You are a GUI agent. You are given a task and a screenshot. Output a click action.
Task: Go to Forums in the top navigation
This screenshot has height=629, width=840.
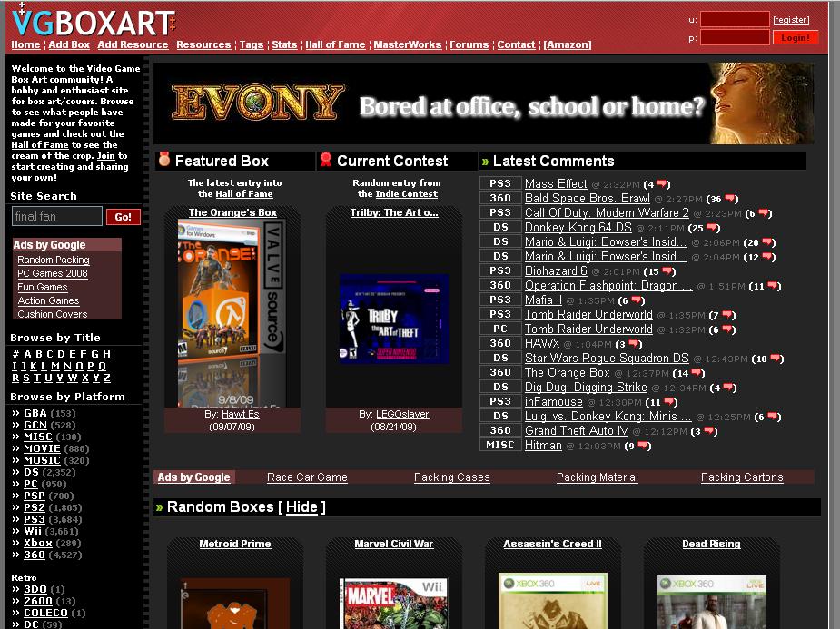click(469, 44)
